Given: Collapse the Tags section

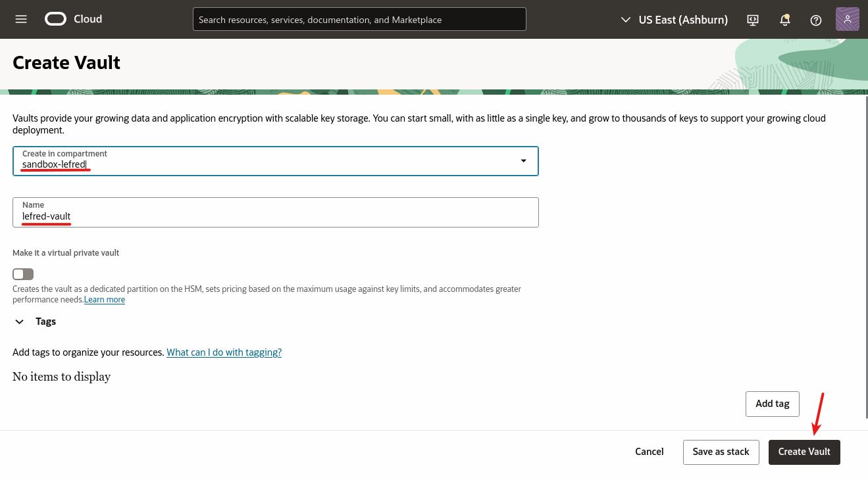Looking at the screenshot, I should [19, 322].
